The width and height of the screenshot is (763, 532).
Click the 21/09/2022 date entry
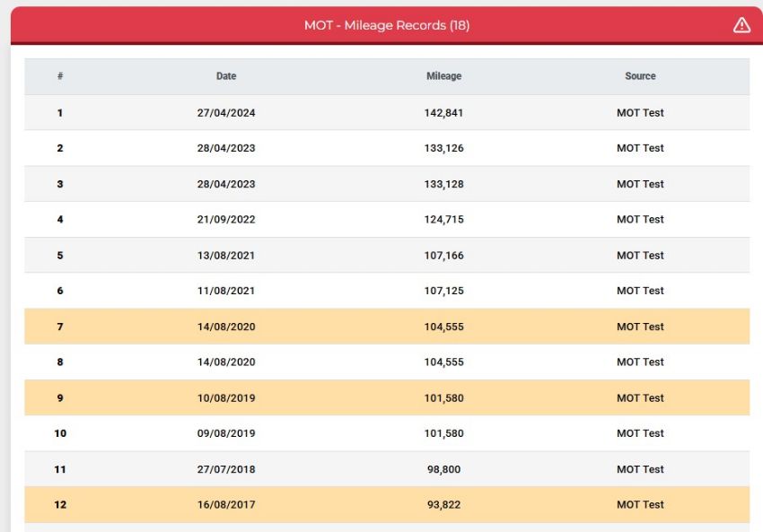(226, 219)
